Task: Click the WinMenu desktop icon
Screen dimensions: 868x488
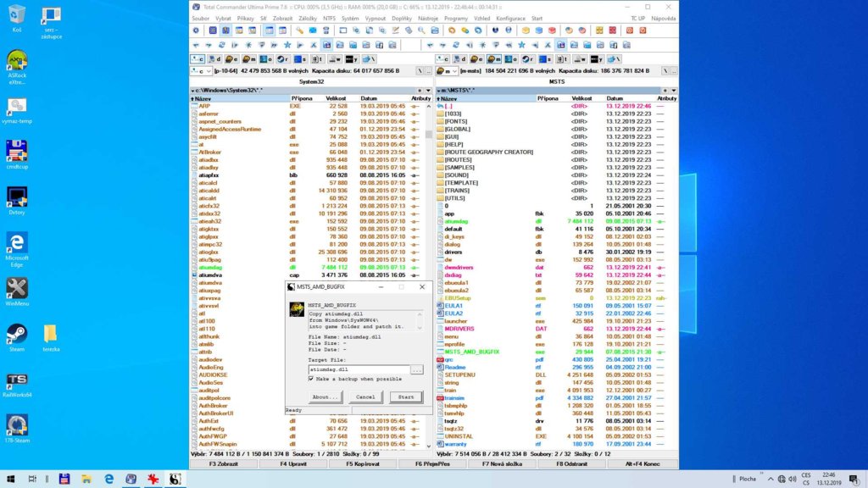Action: [x=16, y=290]
